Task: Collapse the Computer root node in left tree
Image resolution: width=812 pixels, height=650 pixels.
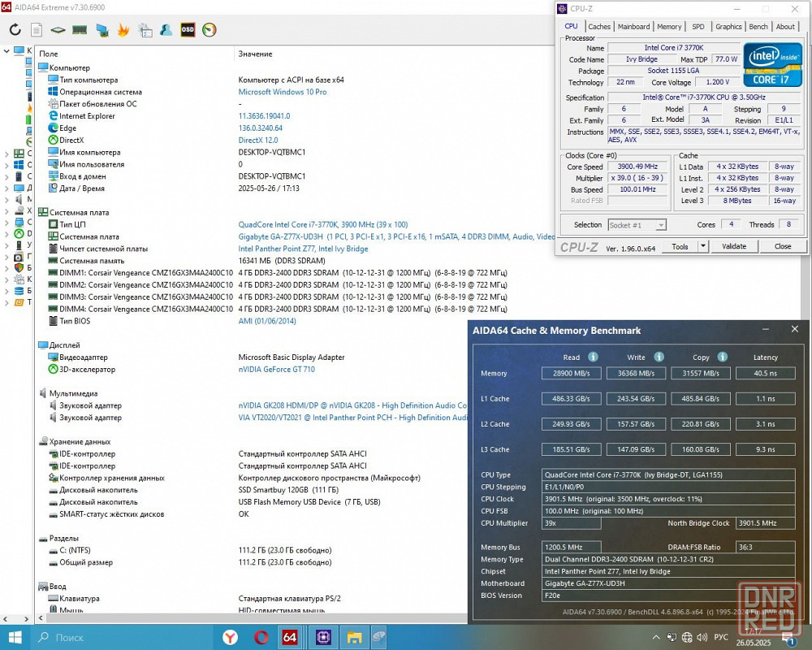Action: click(6, 51)
